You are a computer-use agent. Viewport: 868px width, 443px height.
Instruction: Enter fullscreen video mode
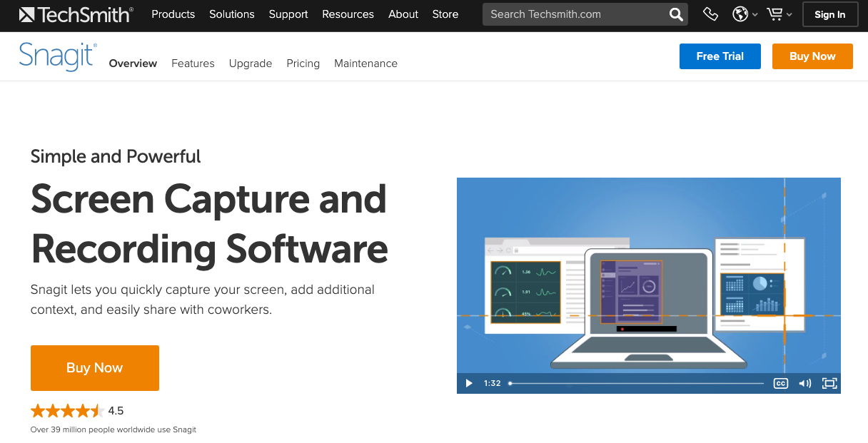point(829,383)
